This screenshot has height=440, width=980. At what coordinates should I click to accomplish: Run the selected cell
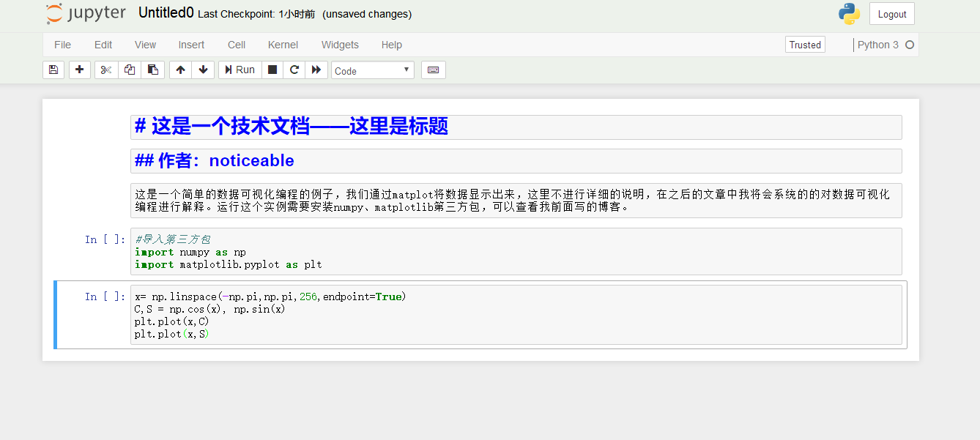[240, 70]
